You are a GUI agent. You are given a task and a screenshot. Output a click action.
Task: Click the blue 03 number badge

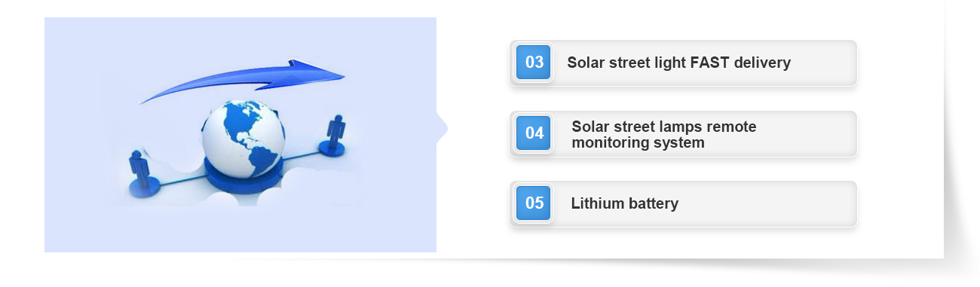pyautogui.click(x=534, y=62)
